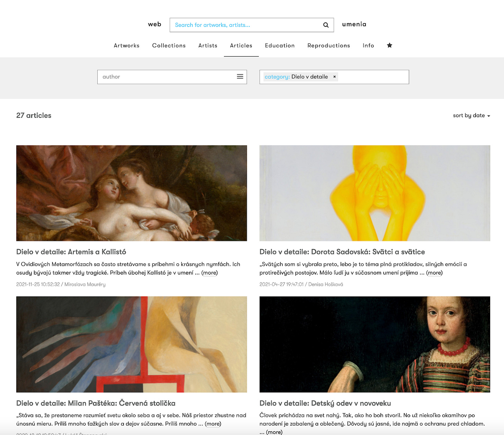Click the '27 articles' count text

tap(34, 115)
